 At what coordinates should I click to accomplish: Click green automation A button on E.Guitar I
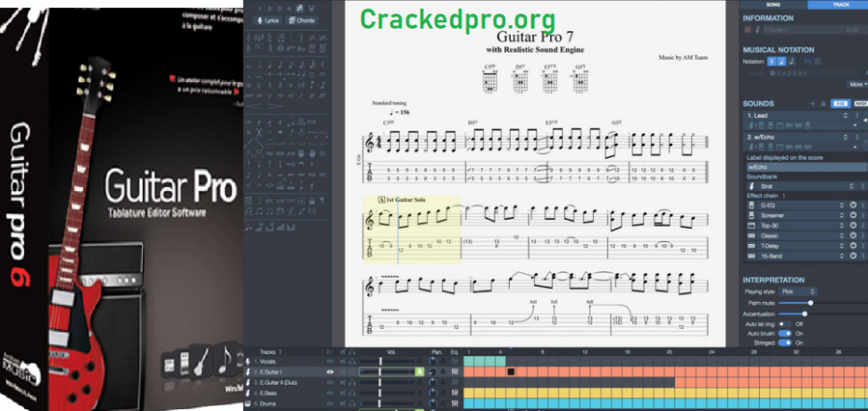coord(420,372)
